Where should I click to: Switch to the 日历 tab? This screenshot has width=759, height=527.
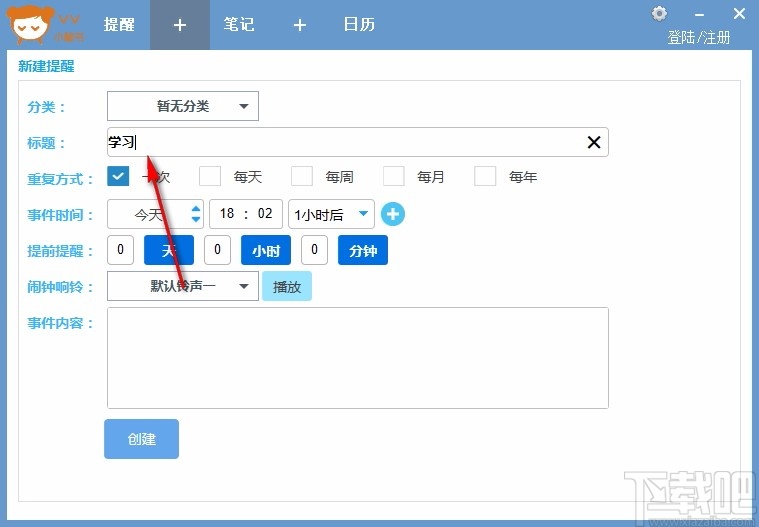pos(359,25)
